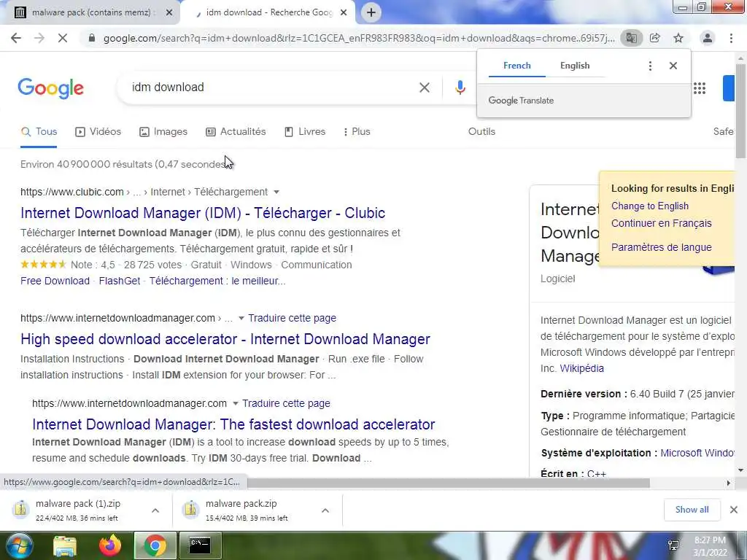Open the Wikipédia link in knowledge panel
Image resolution: width=747 pixels, height=560 pixels.
[581, 368]
